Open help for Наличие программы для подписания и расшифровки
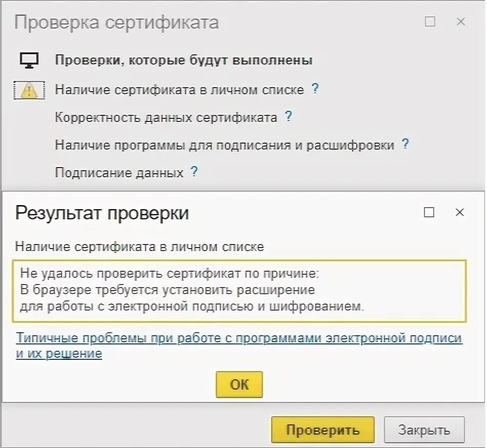The width and height of the screenshot is (487, 448). (x=405, y=144)
